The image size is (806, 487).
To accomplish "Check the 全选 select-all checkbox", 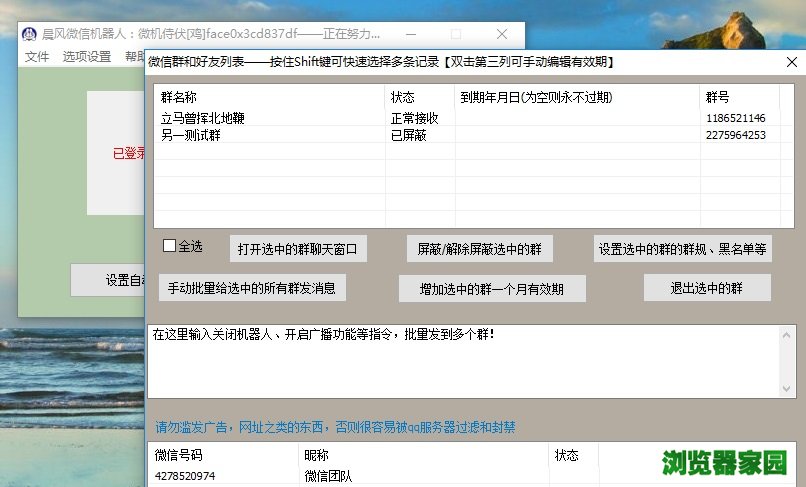I will tap(170, 245).
